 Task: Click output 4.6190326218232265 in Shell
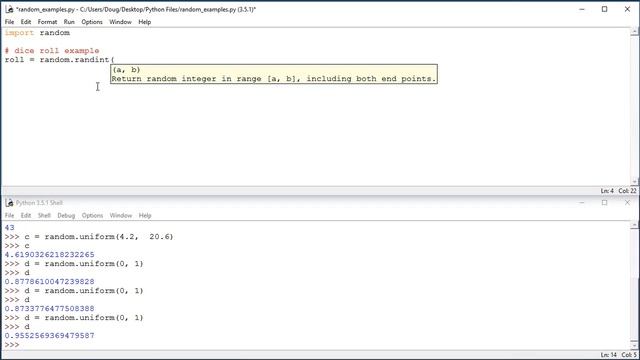(49, 255)
